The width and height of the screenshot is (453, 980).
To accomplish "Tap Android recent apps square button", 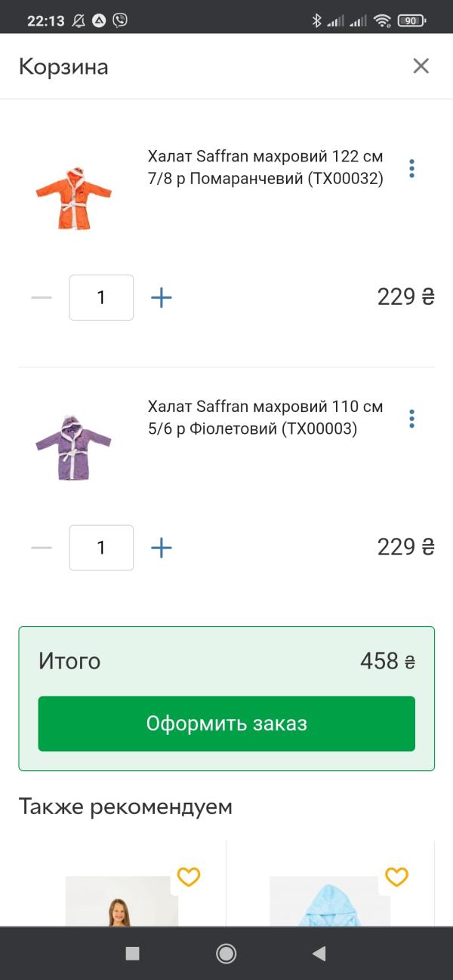I will click(133, 954).
